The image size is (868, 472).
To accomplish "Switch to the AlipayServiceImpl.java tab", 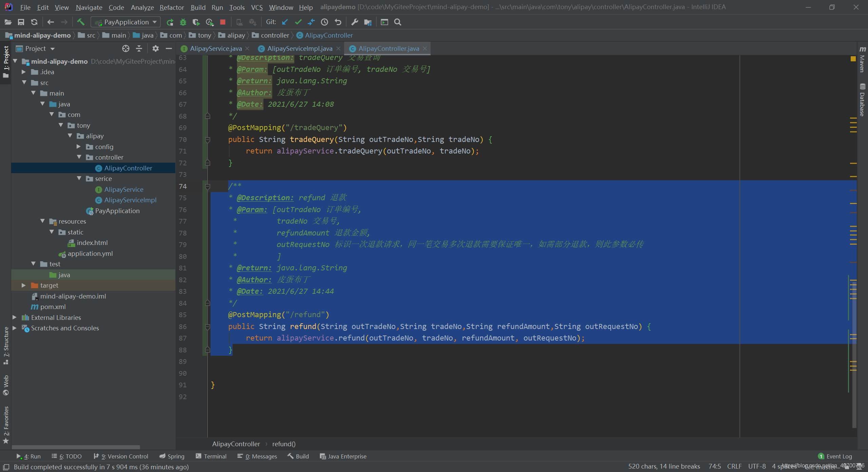I will [299, 48].
